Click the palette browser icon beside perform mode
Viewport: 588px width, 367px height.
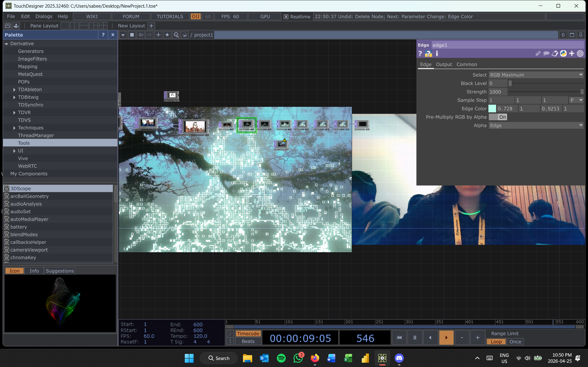click(16, 26)
